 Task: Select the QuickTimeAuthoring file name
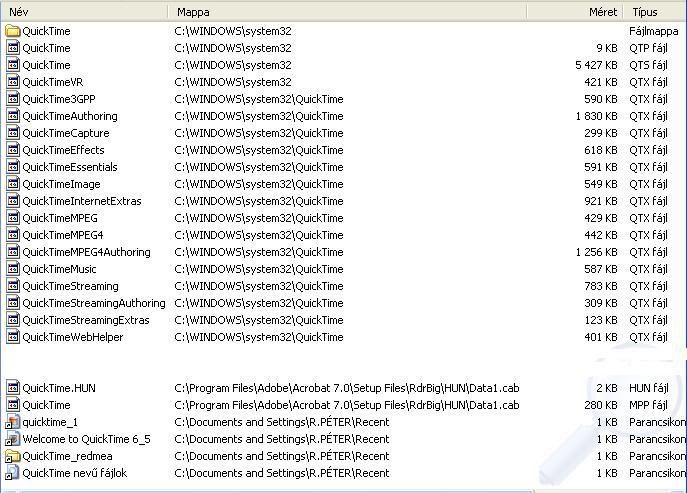pos(70,116)
